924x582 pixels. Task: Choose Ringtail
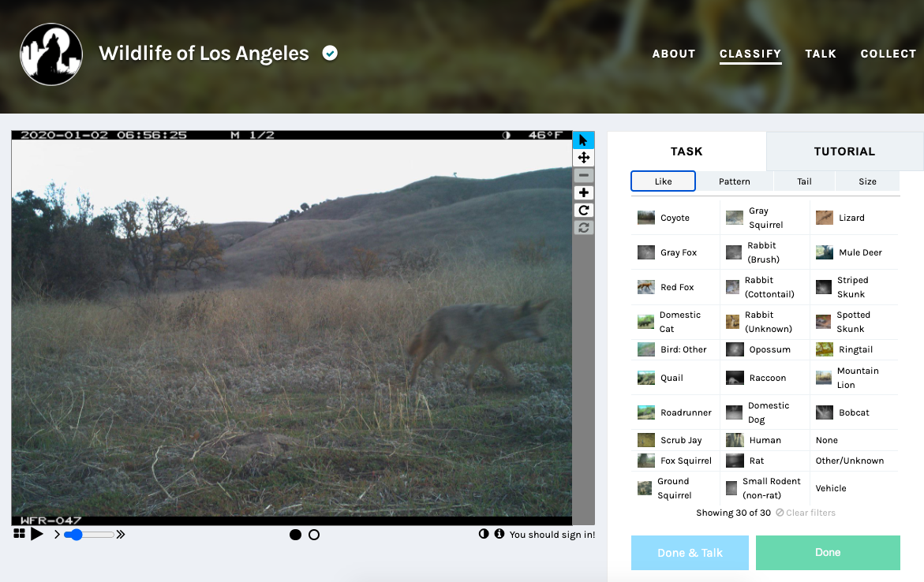pos(855,350)
